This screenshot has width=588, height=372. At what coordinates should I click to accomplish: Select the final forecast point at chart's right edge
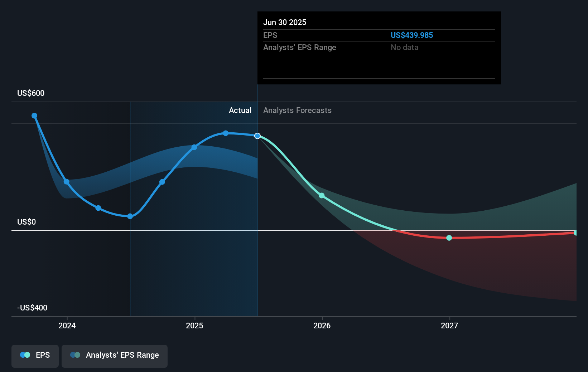[575, 233]
